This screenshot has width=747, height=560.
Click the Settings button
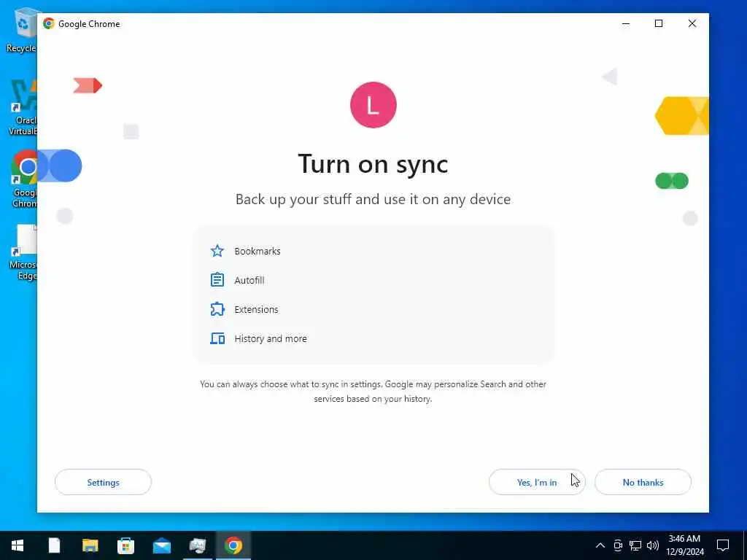point(103,483)
